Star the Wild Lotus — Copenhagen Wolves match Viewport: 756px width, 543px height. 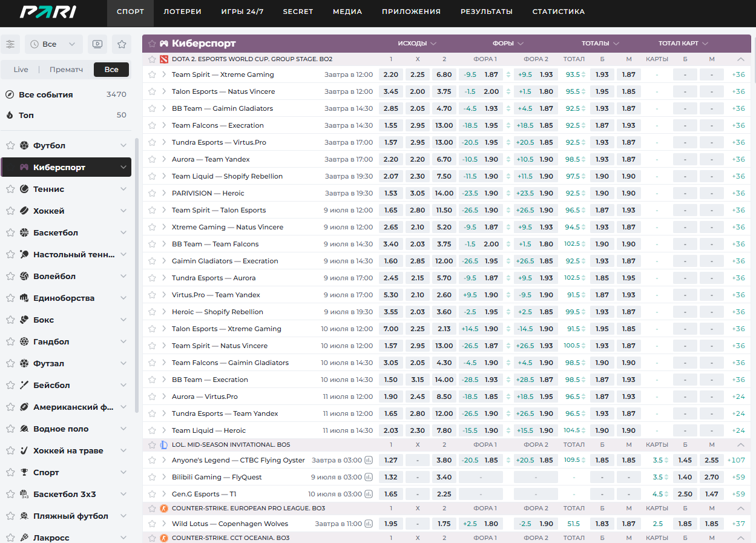coord(152,524)
